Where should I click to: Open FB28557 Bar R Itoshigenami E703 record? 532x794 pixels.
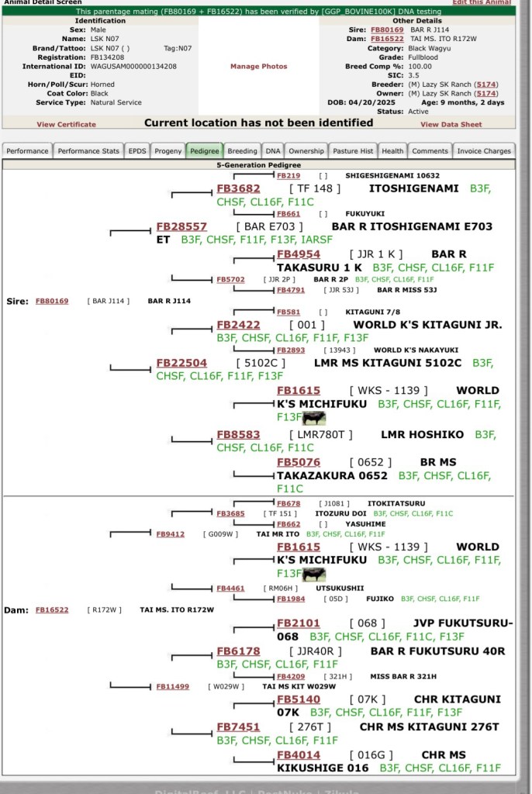point(181,226)
